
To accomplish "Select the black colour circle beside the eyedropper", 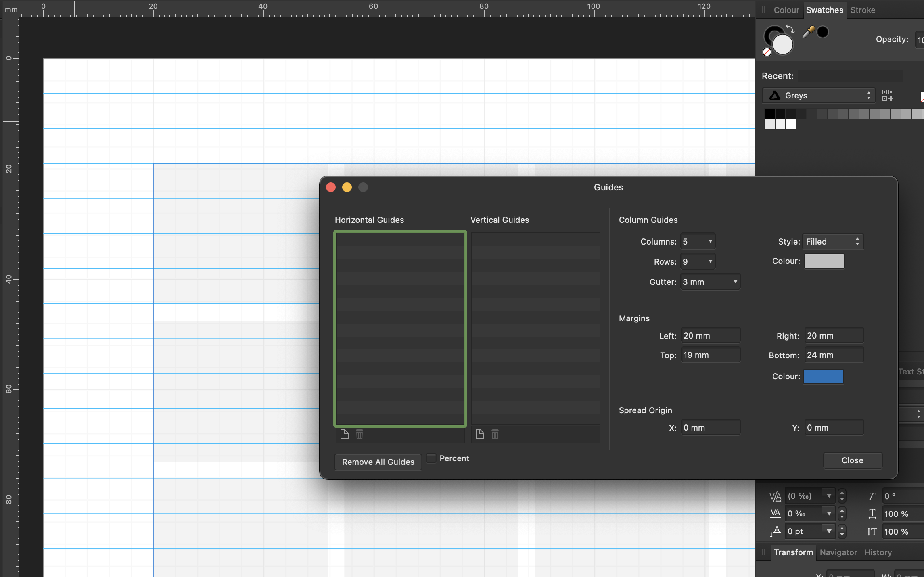I will pos(822,32).
